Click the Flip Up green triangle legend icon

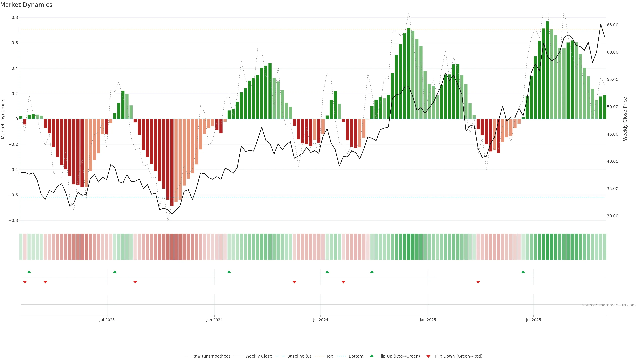click(371, 356)
